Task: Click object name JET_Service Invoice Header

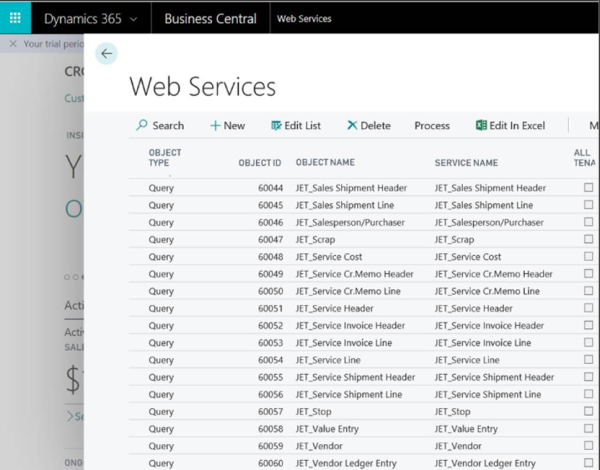Action: tap(350, 326)
